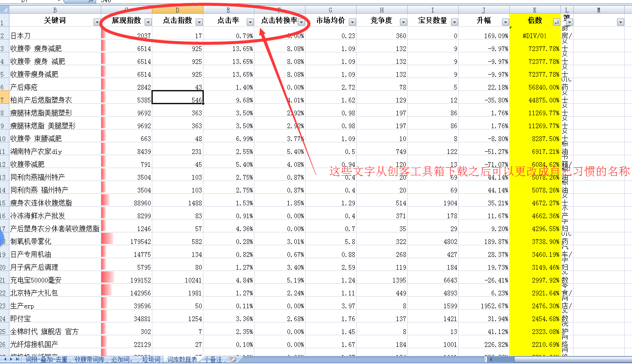
Task: Select column I header
Action: point(432,10)
